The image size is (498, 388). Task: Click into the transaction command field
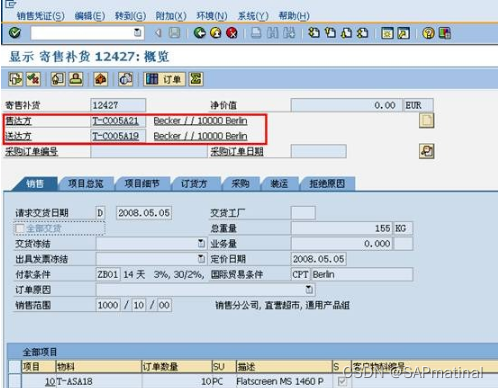click(82, 33)
